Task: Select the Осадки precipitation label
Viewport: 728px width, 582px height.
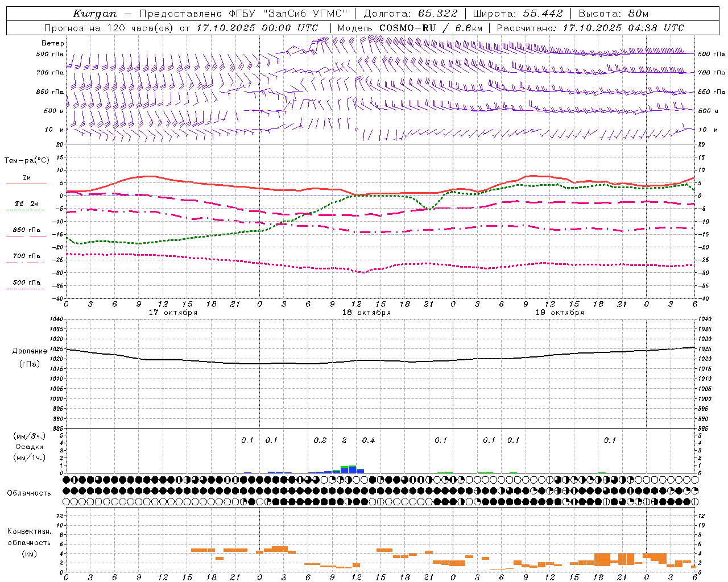Action: [x=30, y=447]
